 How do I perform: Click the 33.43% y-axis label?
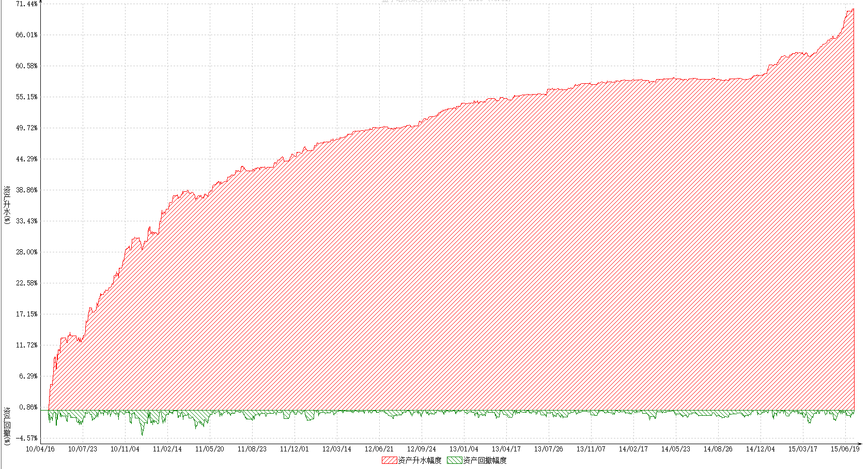pos(27,221)
